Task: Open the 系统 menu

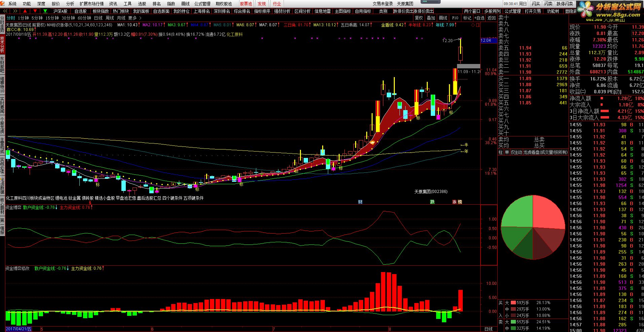Action: point(12,4)
